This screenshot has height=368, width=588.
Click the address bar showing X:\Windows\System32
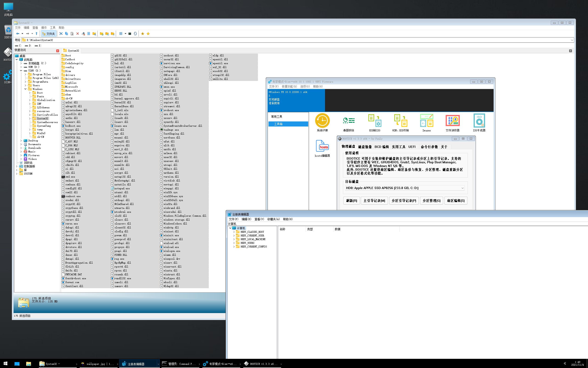(x=298, y=40)
